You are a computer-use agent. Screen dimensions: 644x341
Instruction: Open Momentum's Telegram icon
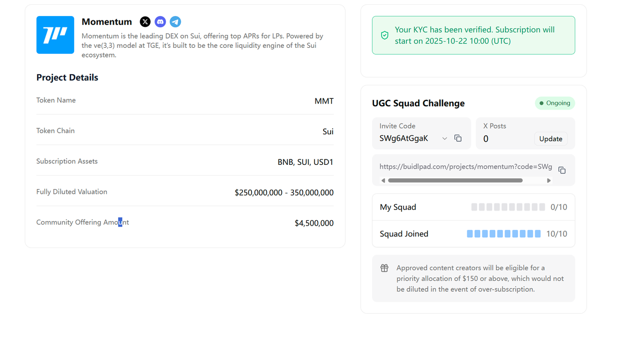coord(175,22)
